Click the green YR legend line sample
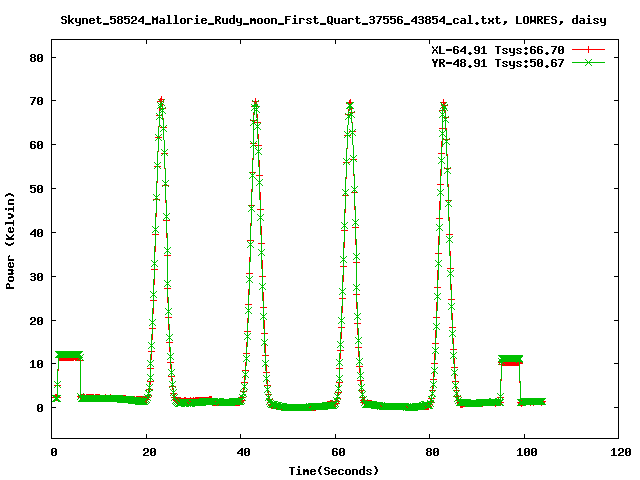 pos(588,62)
